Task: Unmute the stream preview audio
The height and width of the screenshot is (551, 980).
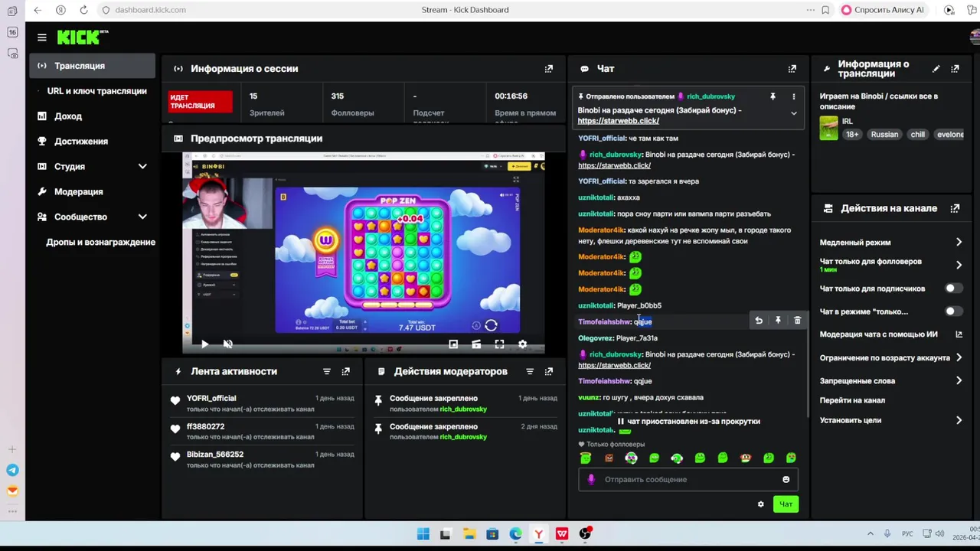Action: pos(227,344)
